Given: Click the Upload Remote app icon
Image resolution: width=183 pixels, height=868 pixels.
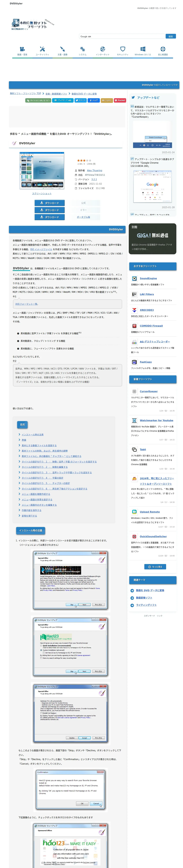Looking at the screenshot, I should point(134,512).
